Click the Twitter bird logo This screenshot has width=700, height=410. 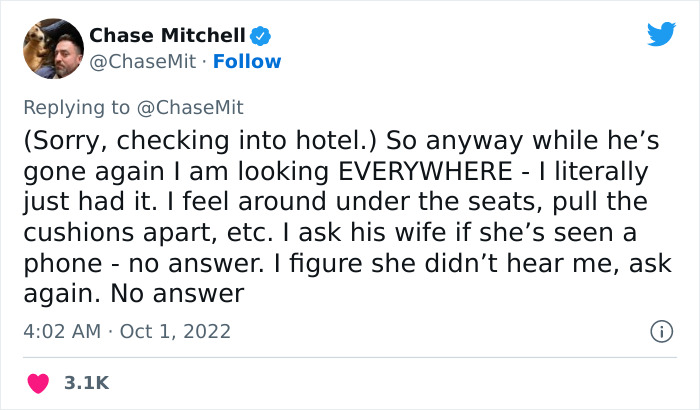[661, 35]
